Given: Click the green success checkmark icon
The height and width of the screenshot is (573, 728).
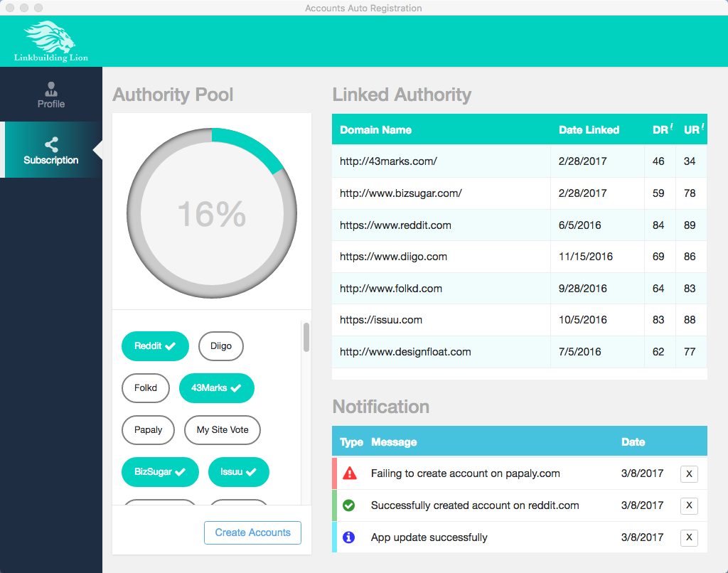Looking at the screenshot, I should point(349,505).
